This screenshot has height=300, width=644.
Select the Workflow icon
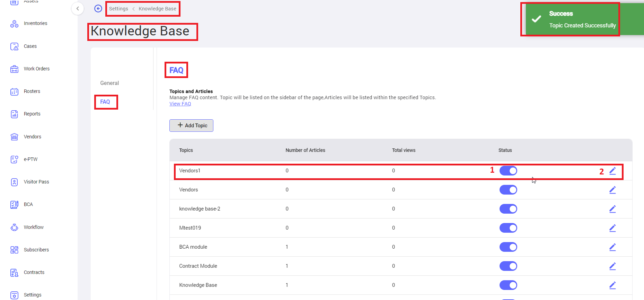click(x=14, y=228)
